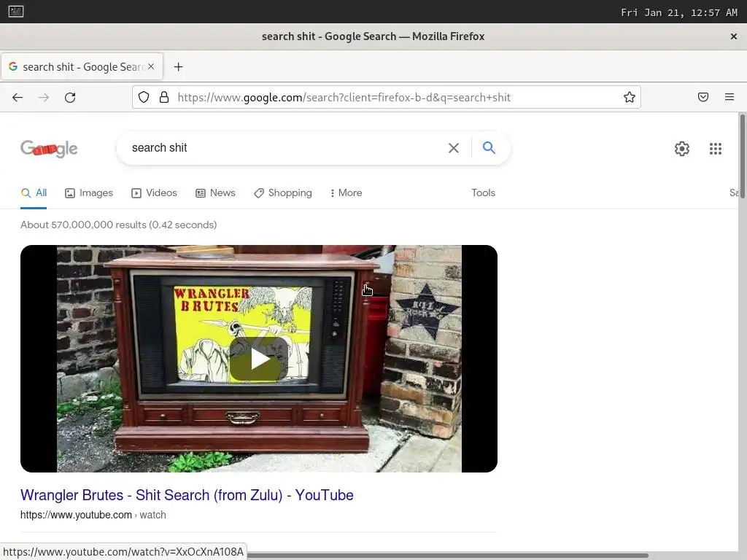747x560 pixels.
Task: Submit search with magnifying glass icon
Action: (489, 147)
